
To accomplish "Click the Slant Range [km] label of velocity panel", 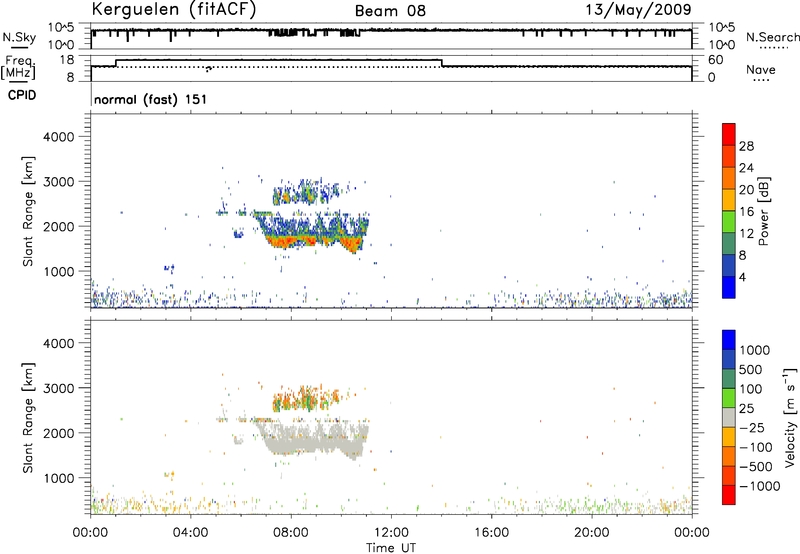I will (28, 418).
